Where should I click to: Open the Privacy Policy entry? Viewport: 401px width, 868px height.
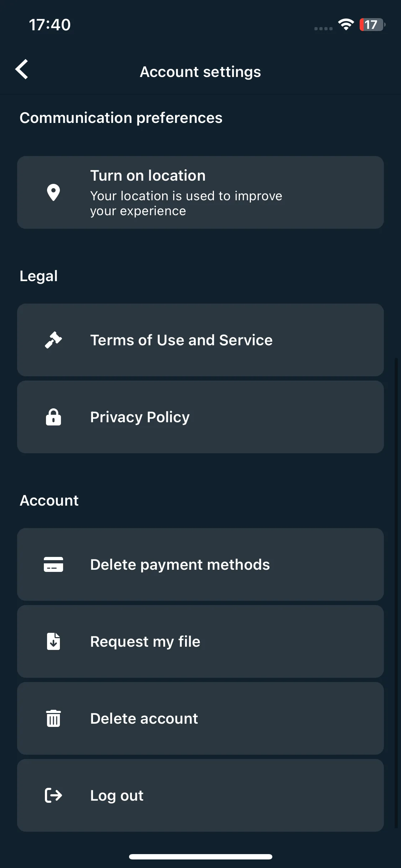tap(200, 417)
